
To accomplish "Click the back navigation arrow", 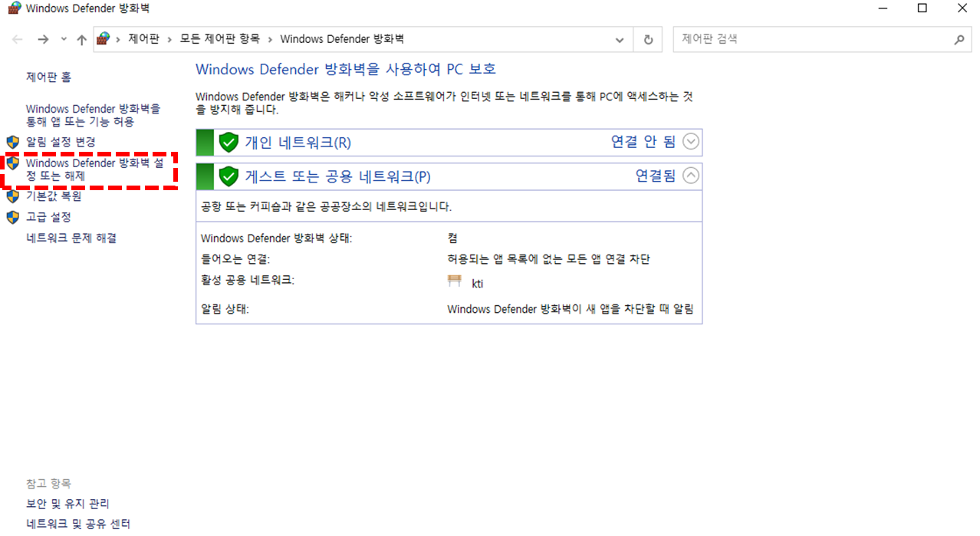I will pyautogui.click(x=18, y=39).
